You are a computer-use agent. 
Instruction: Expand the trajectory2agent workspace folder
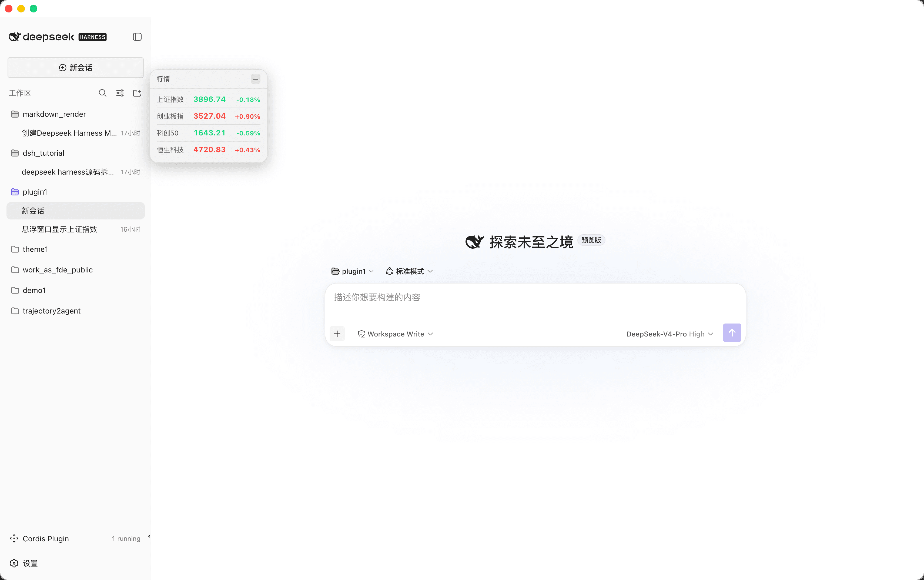point(76,311)
